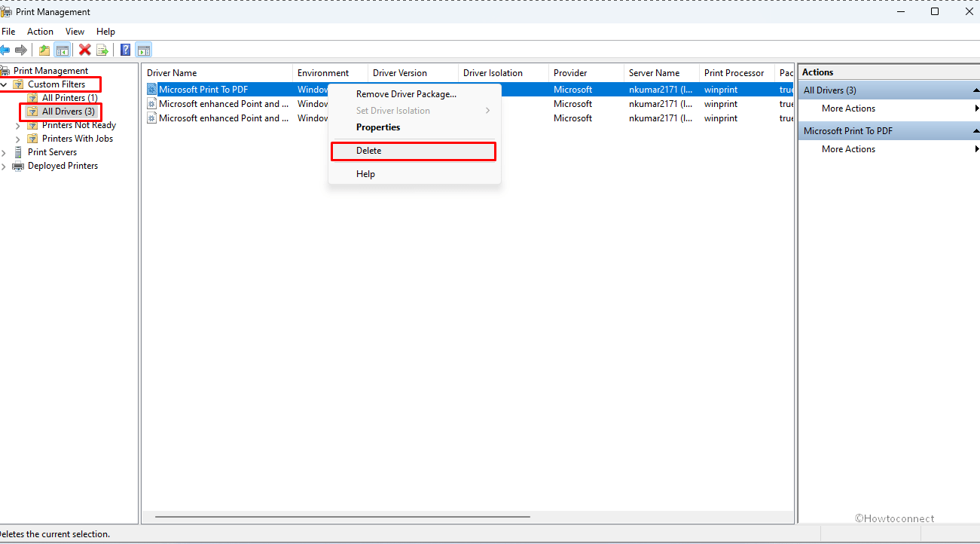Open Help via the blue question-mark icon
Viewport: 980px width, 544px height.
coord(126,50)
